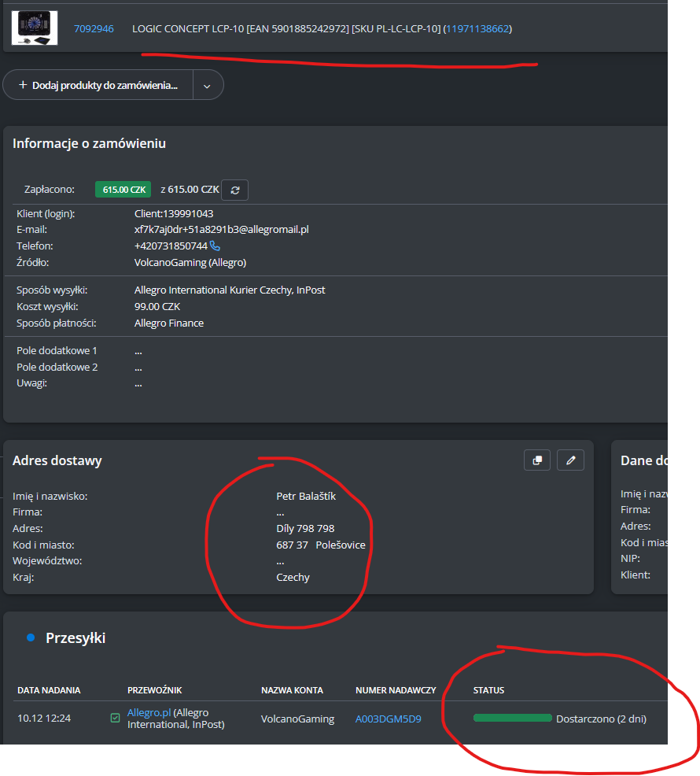Open tracking number link A003DGM5D9
The width and height of the screenshot is (700, 776).
(x=388, y=719)
